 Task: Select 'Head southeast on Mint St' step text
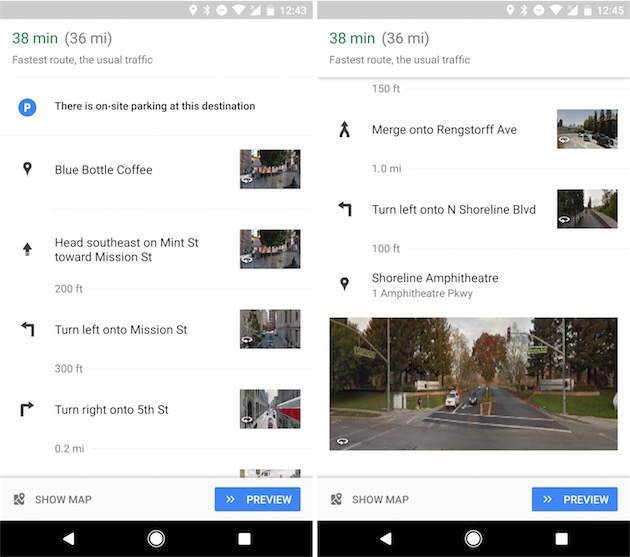pyautogui.click(x=127, y=250)
